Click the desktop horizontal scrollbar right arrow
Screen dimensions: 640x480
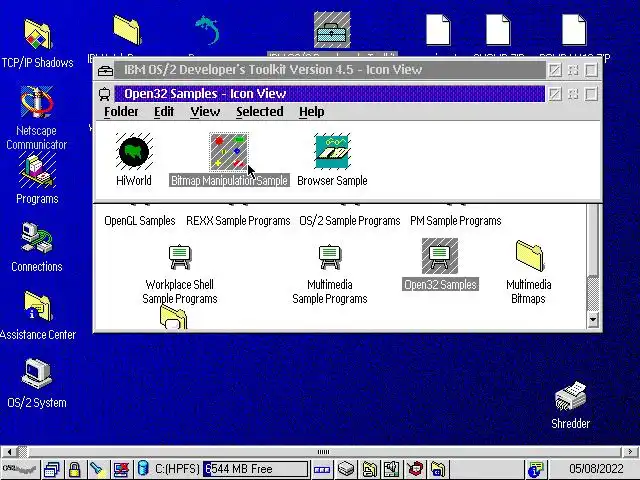(x=631, y=451)
